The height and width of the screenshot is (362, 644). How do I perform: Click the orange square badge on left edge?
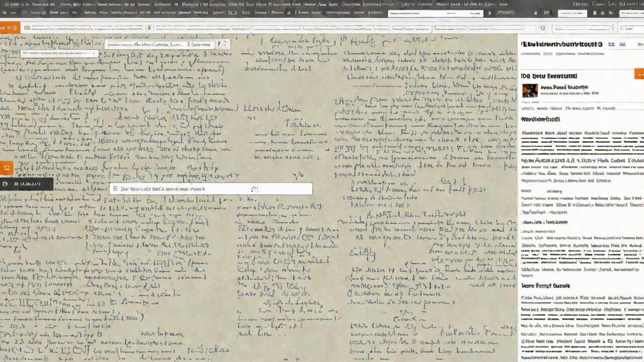6,168
